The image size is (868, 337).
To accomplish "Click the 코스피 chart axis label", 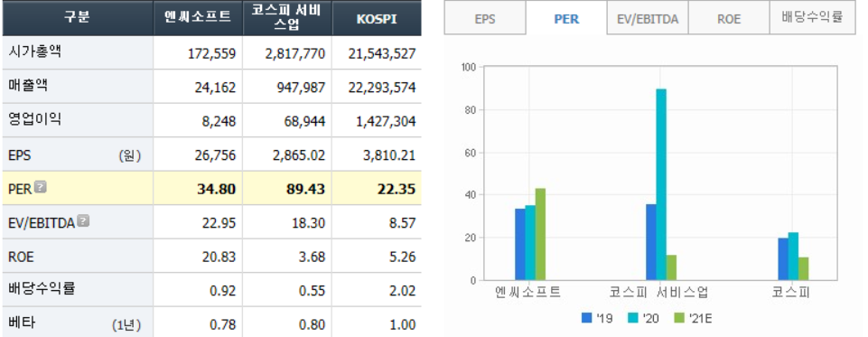I will 790,292.
